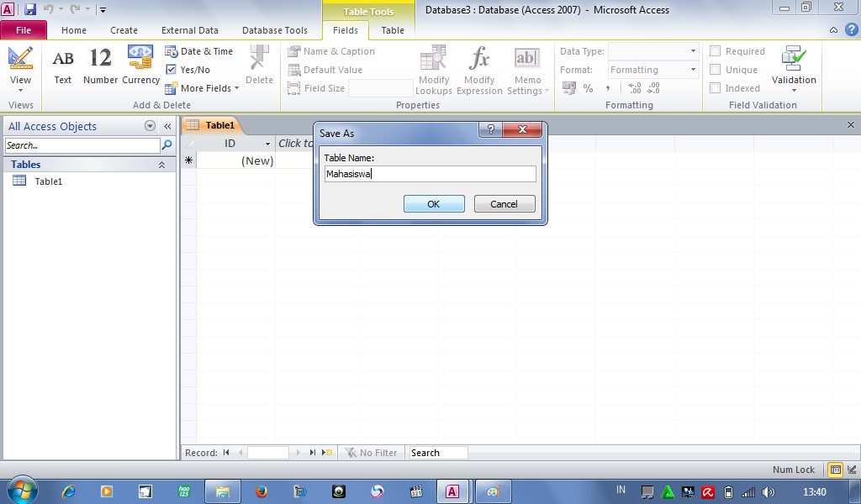Enable the Unique checkbox

coord(715,70)
